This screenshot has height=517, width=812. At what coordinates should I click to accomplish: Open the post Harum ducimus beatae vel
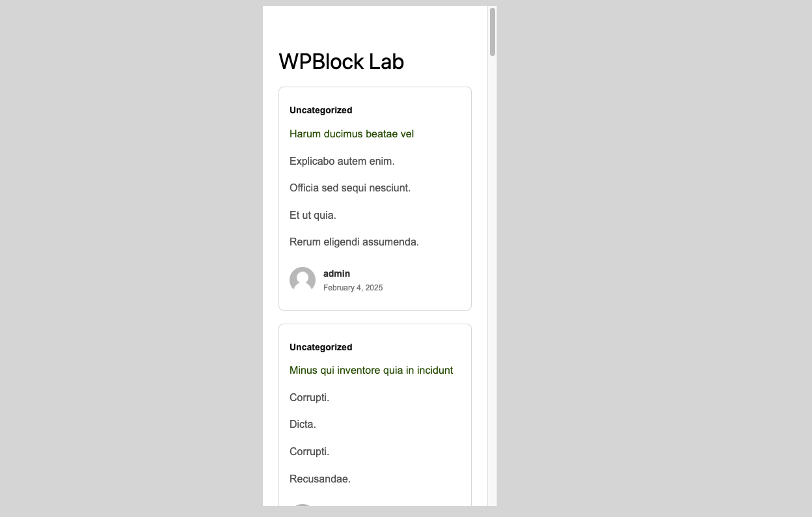(351, 134)
